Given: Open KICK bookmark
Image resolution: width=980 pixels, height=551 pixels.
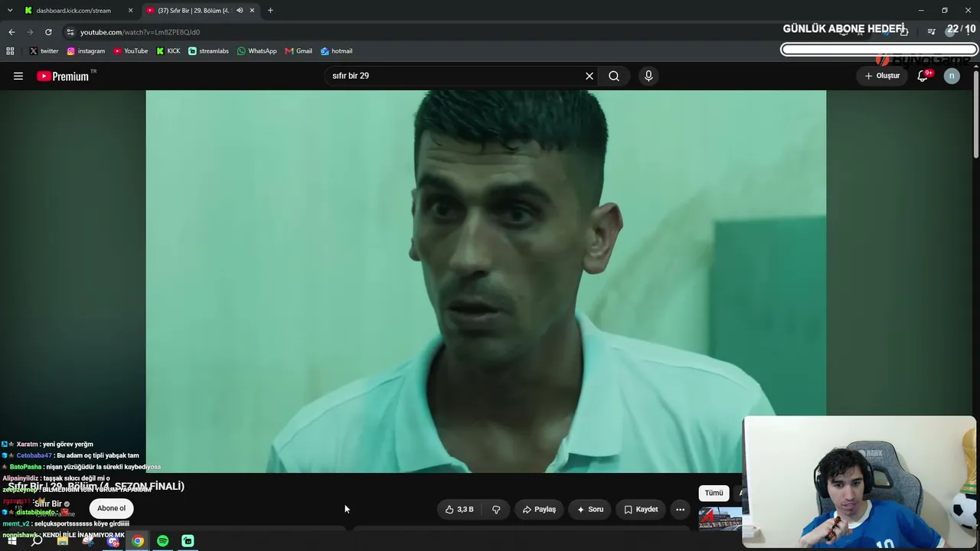Looking at the screenshot, I should coord(168,51).
